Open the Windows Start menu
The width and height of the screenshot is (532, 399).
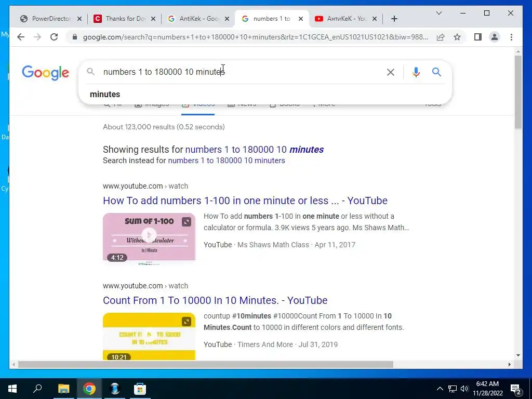12,389
